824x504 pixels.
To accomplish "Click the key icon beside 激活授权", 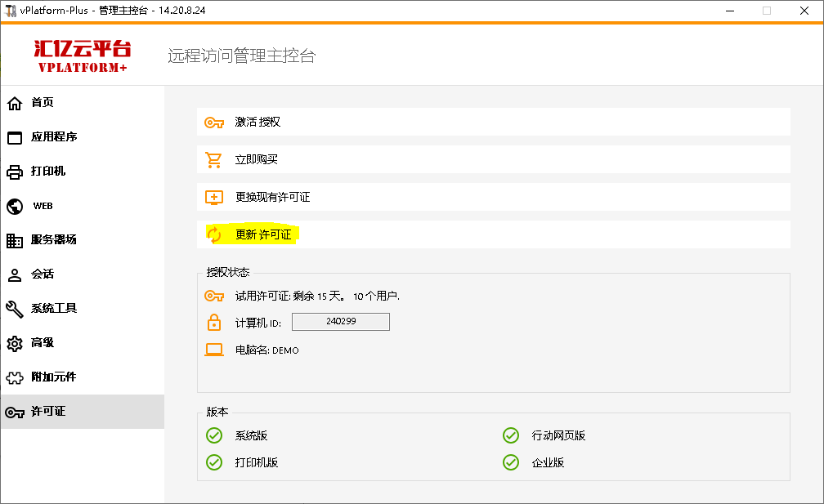I will pyautogui.click(x=213, y=122).
